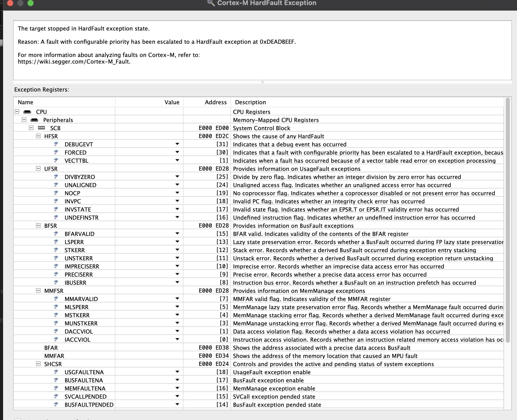The image size is (517, 420).
Task: Open the MUNSTKERR value dropdown
Action: click(177, 323)
